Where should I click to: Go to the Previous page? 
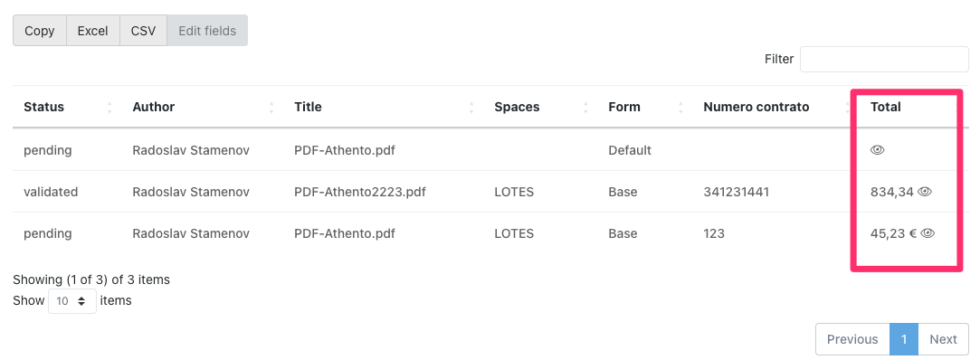[852, 339]
